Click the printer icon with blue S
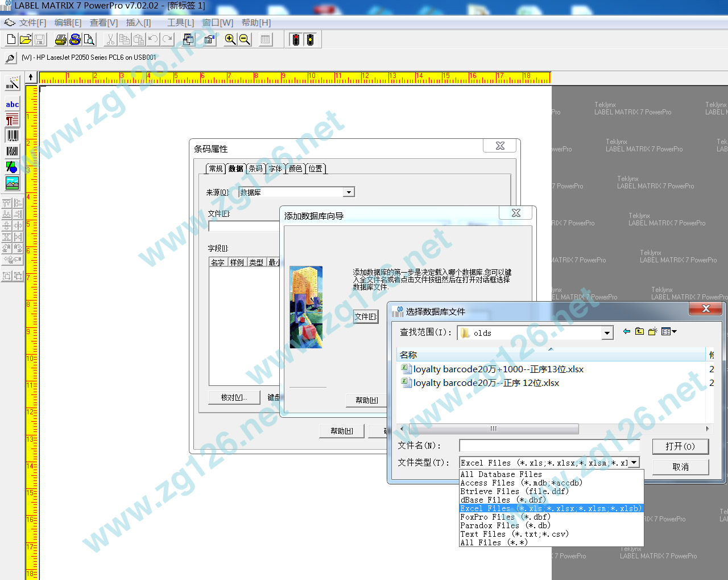The image size is (728, 580). (x=75, y=39)
